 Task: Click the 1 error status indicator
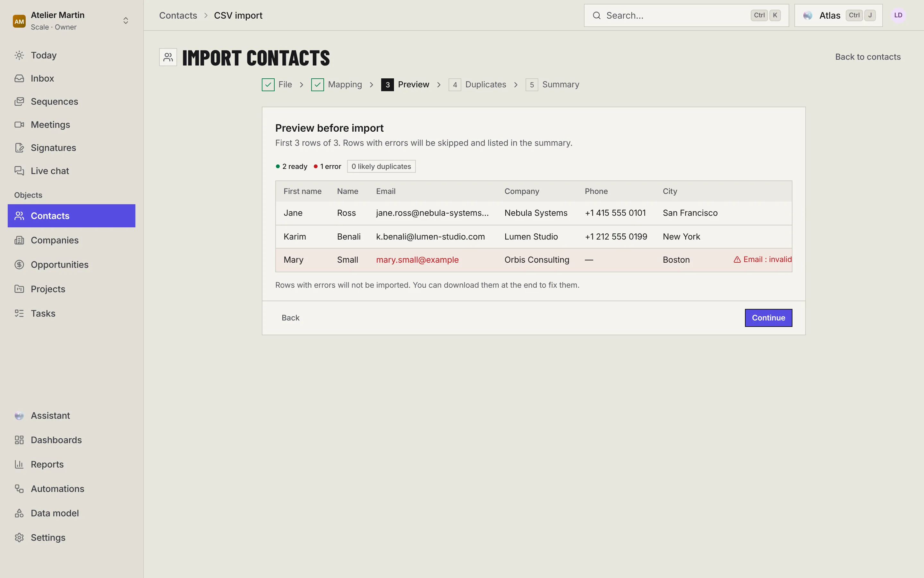click(327, 166)
